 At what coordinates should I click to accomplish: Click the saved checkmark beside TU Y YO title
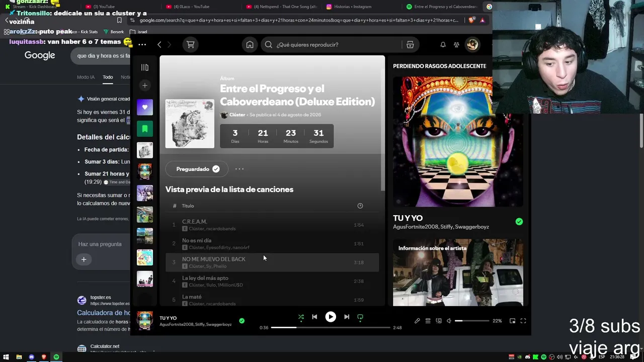pos(519,222)
